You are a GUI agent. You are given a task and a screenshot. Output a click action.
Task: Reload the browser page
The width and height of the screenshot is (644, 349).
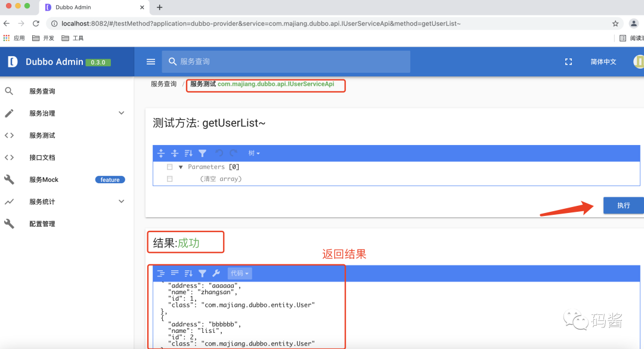[36, 23]
